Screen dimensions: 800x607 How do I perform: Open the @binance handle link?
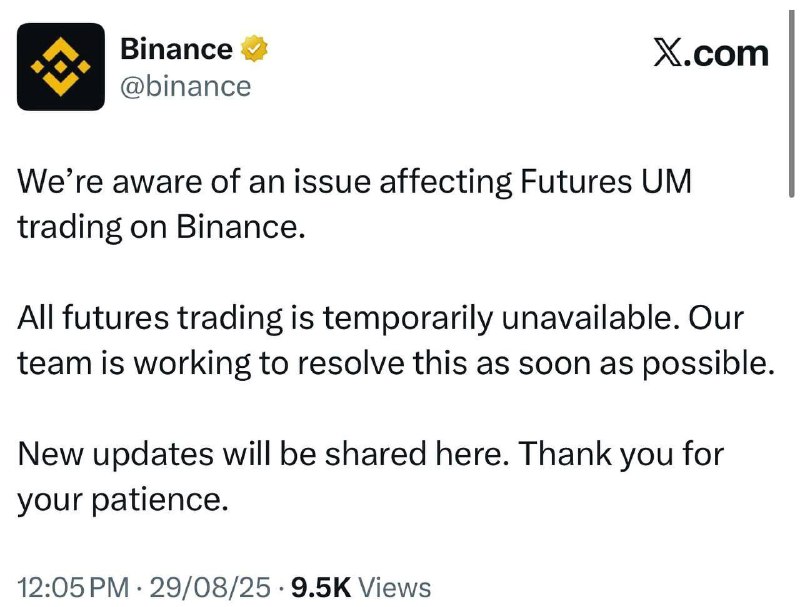tap(185, 86)
